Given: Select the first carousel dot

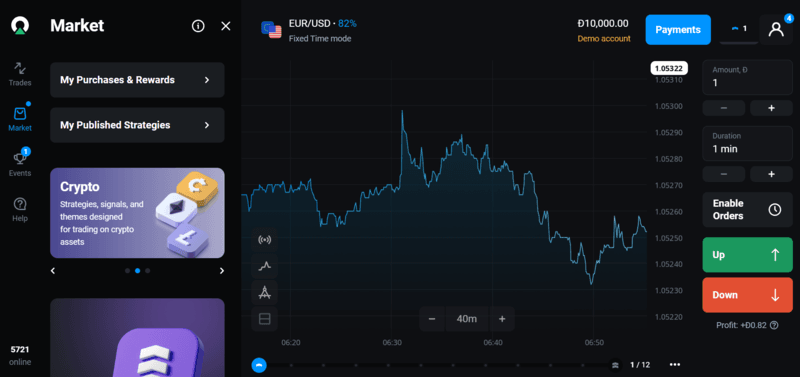Looking at the screenshot, I should [128, 271].
